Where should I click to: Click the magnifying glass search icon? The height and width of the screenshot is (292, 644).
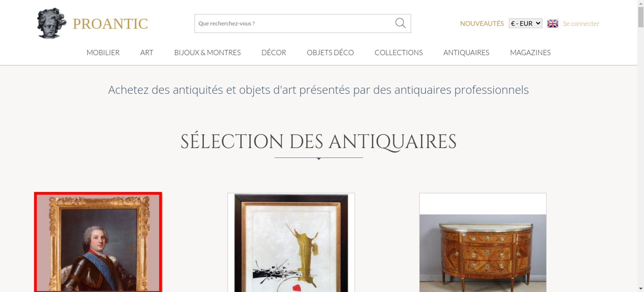(x=400, y=23)
